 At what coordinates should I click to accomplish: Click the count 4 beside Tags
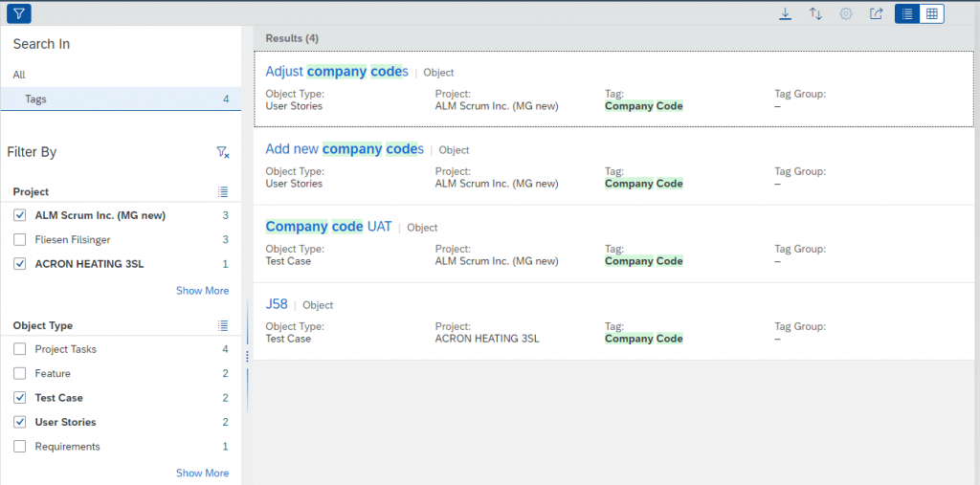point(226,99)
